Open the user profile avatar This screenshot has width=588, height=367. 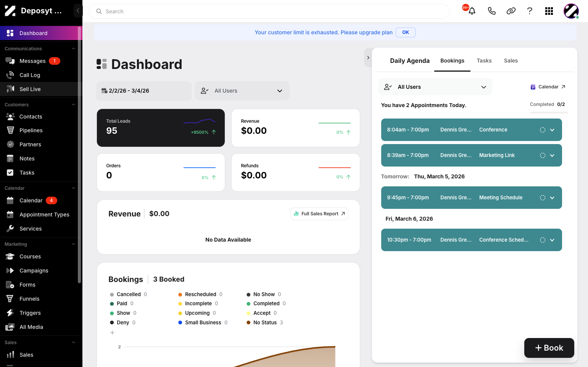(571, 11)
